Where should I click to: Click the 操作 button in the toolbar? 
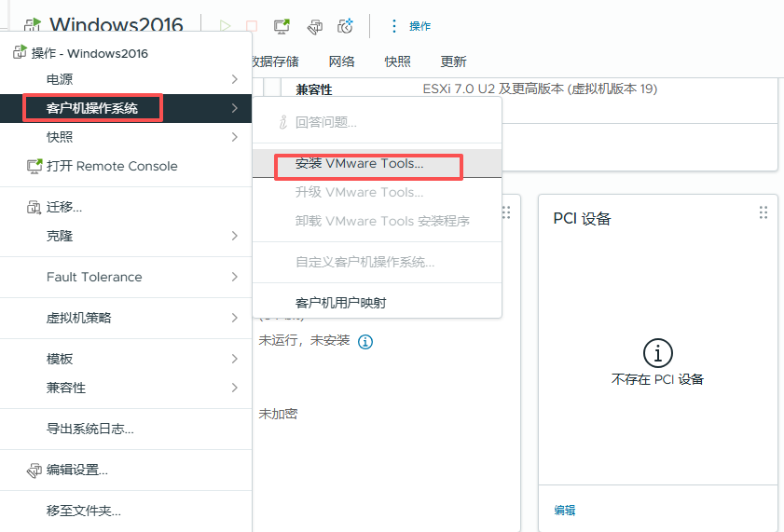click(x=420, y=26)
